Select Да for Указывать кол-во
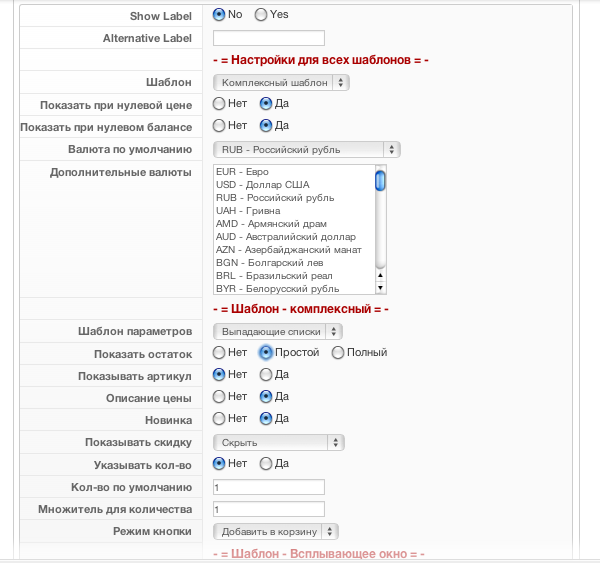 pyautogui.click(x=266, y=464)
